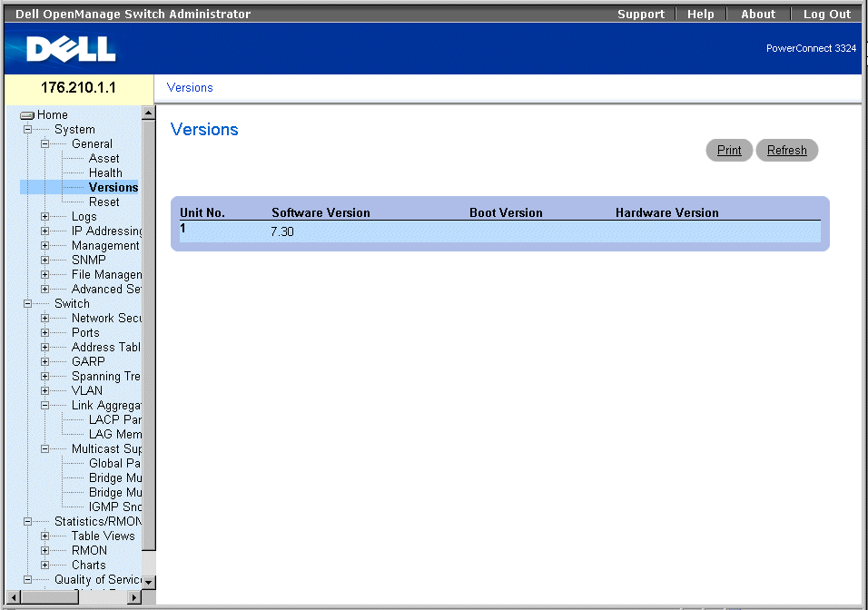868x610 pixels.
Task: Expand the Table Views tree node
Action: click(x=44, y=536)
